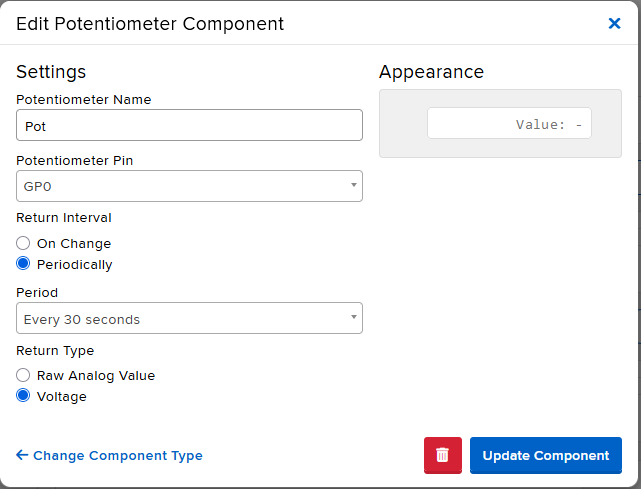Select the On Change radio button
Viewport: 641px width, 489px height.
[24, 243]
